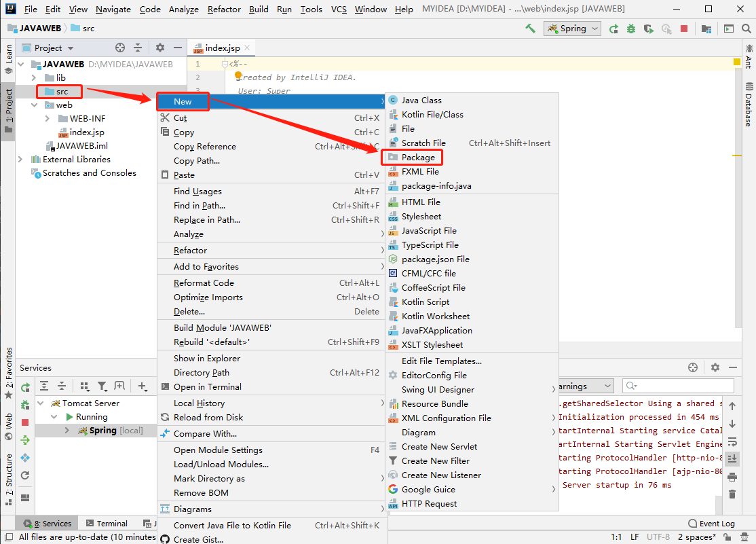Viewport: 756px width, 544px height.
Task: Click the Search Everywhere magnifier icon
Action: click(746, 29)
